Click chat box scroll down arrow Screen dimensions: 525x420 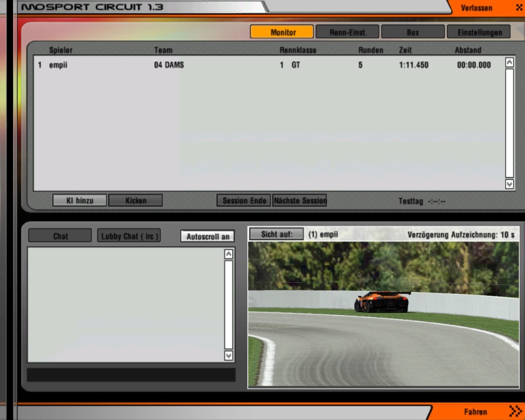pyautogui.click(x=228, y=355)
